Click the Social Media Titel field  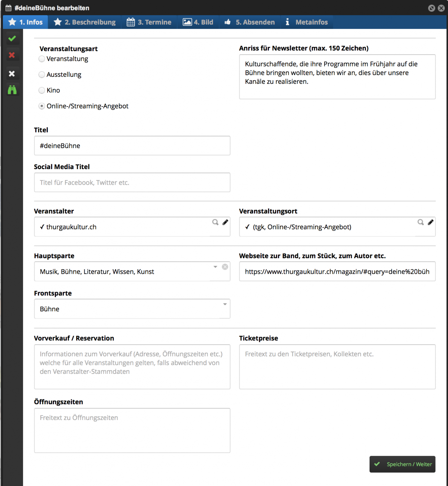132,182
